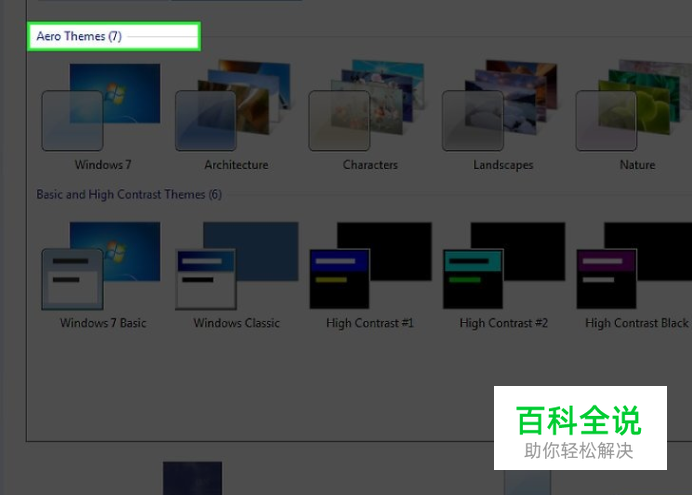Click the Architecture label text
This screenshot has height=495, width=692.
pyautogui.click(x=236, y=165)
